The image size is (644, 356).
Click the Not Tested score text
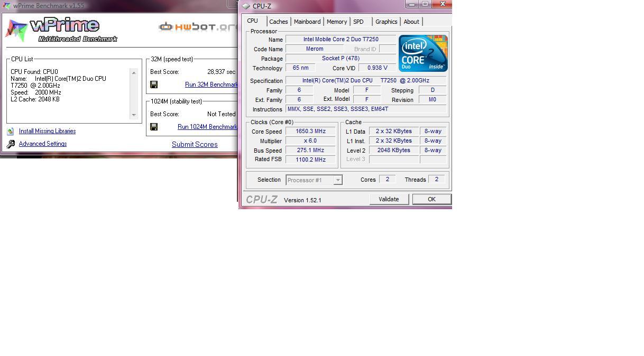(x=222, y=114)
